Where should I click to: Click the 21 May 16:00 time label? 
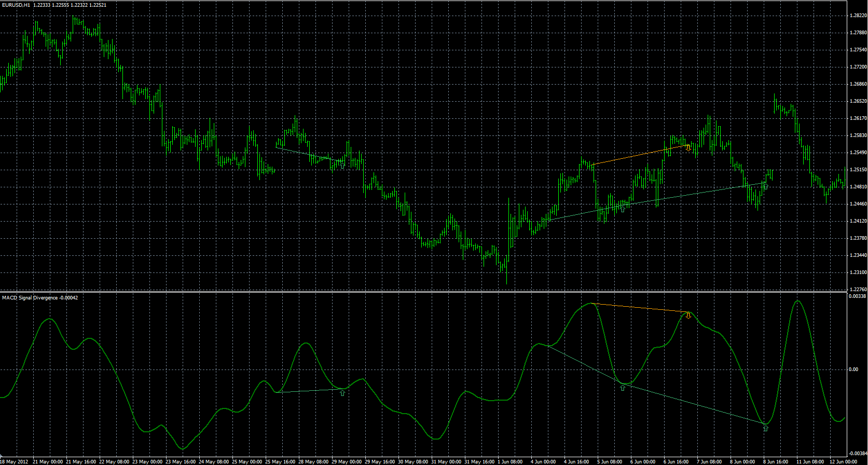click(x=81, y=461)
